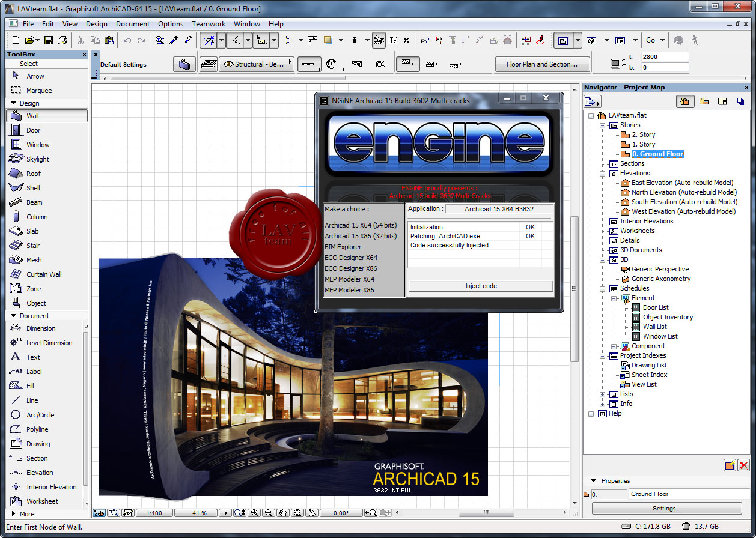
Task: Open South Elevation in Navigator
Action: pyautogui.click(x=684, y=202)
